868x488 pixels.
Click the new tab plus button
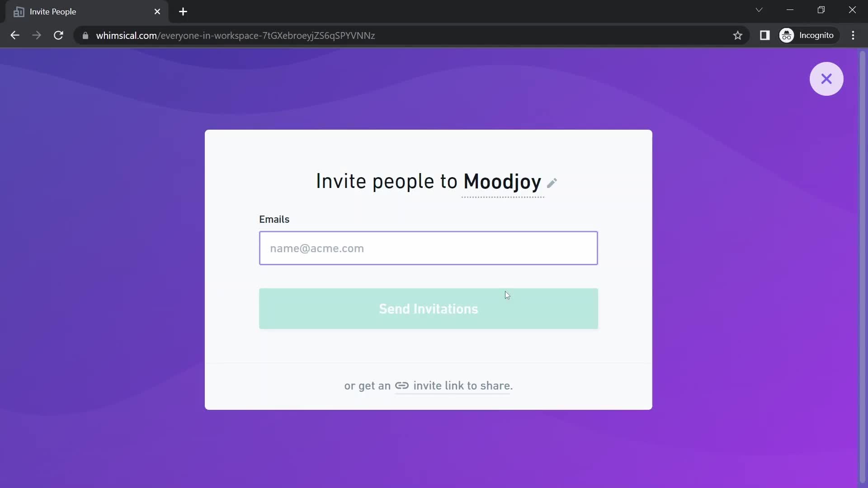tap(183, 11)
